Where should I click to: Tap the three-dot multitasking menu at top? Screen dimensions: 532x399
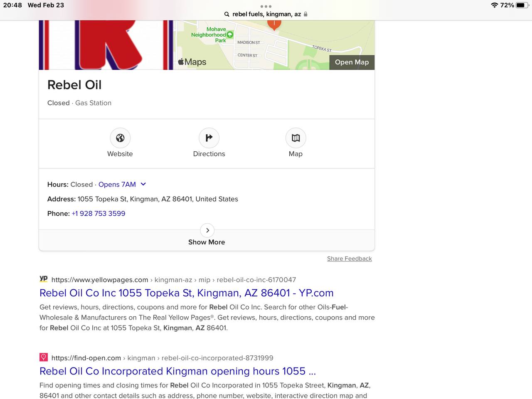266,6
